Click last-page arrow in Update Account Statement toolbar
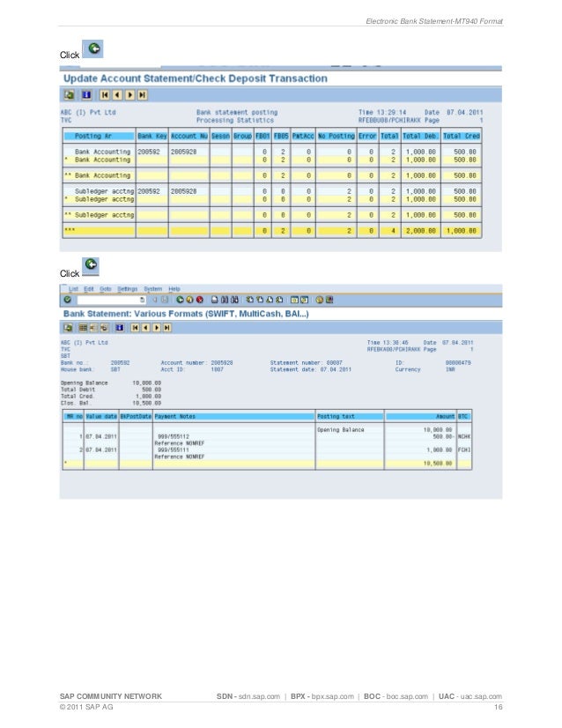 (143, 94)
